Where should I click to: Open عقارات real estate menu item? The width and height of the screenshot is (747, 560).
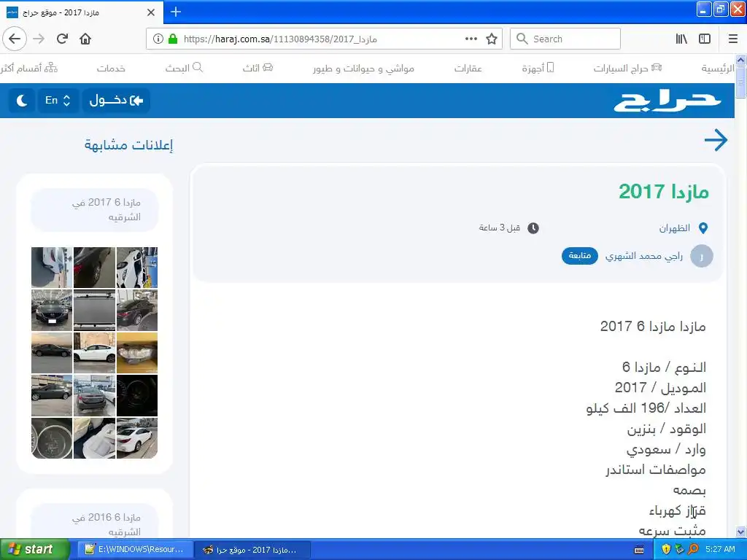click(x=468, y=69)
